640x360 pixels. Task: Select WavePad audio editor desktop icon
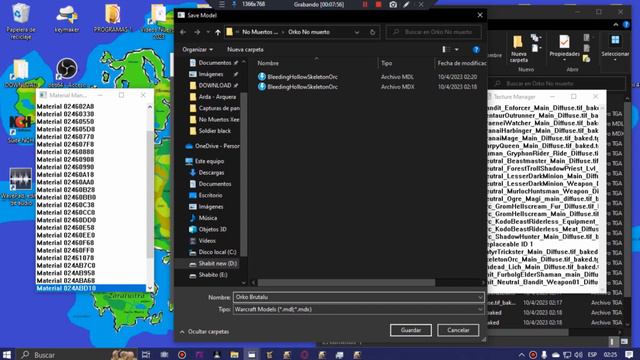click(19, 186)
